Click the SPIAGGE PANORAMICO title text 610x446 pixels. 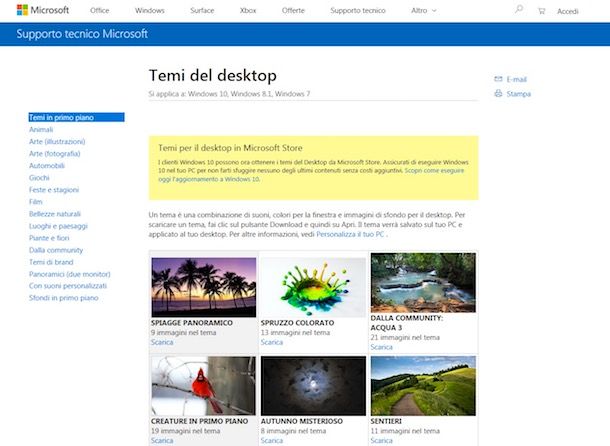click(192, 323)
